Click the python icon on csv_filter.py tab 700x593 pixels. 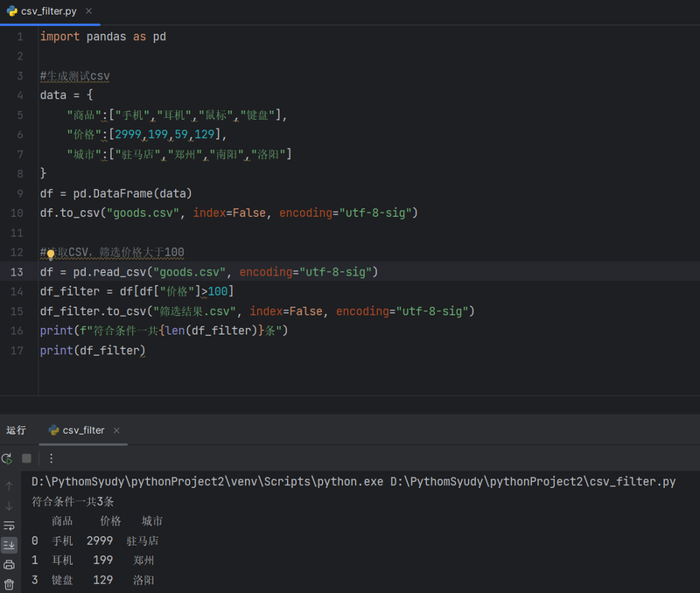click(x=12, y=11)
